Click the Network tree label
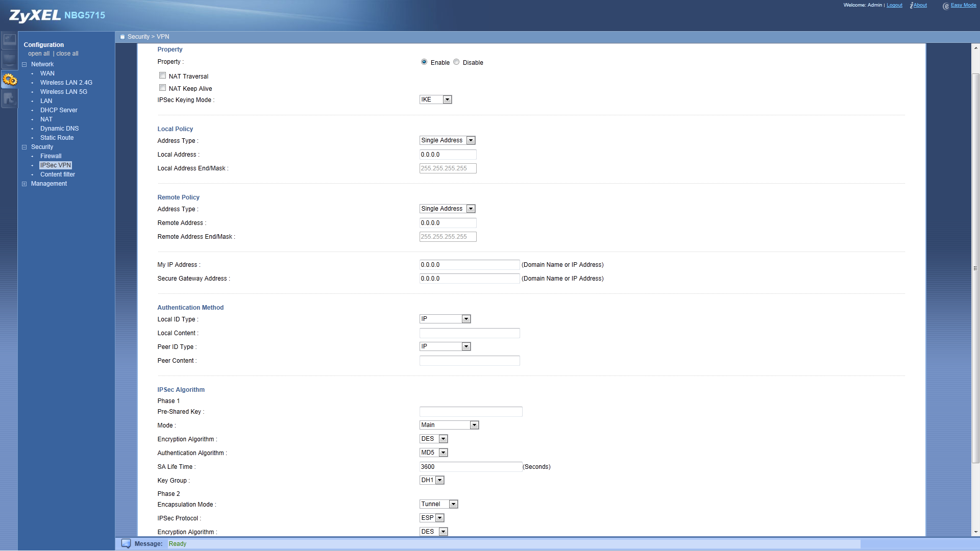The height and width of the screenshot is (551, 980). coord(42,64)
